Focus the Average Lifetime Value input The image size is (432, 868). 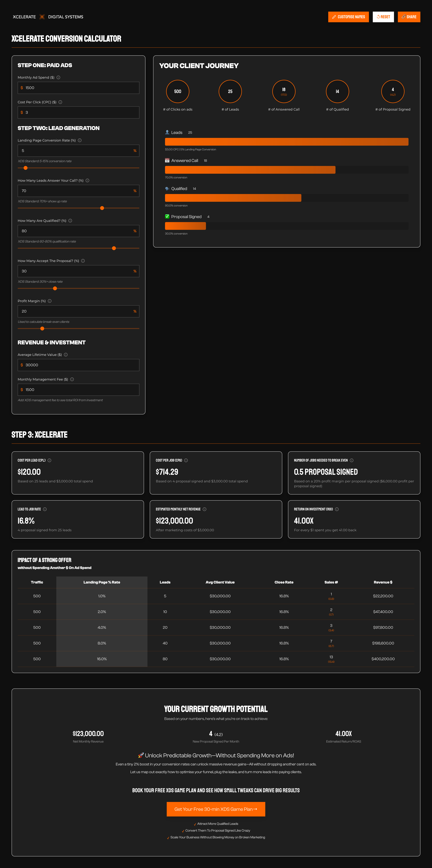click(78, 365)
